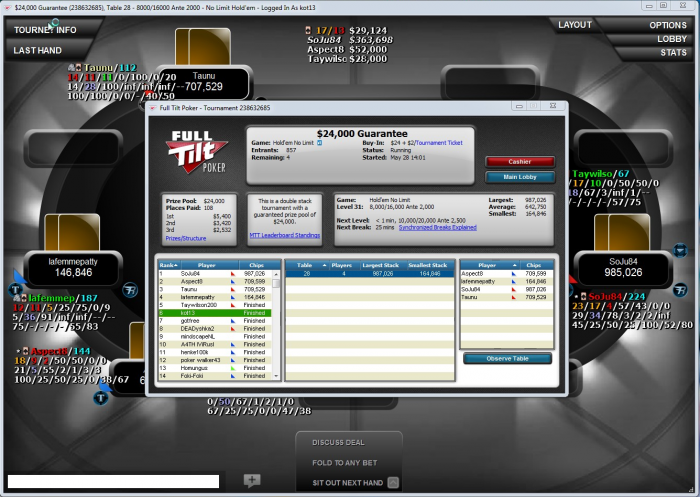700x497 pixels.
Task: Go to Lobby from table menu
Action: [x=672, y=39]
